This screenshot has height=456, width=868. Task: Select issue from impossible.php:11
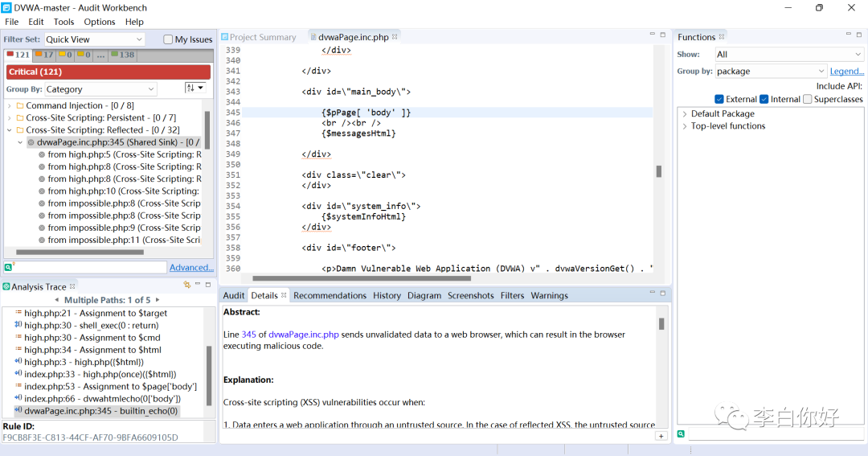(119, 240)
